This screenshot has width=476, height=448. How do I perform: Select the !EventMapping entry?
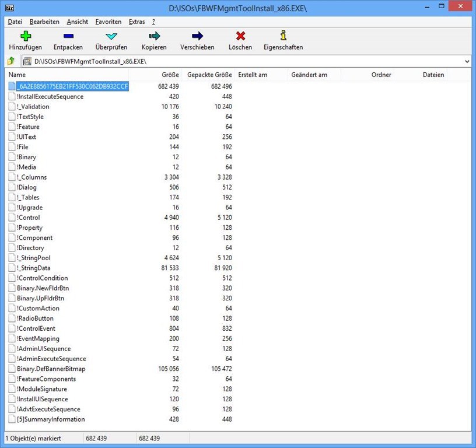coord(38,338)
